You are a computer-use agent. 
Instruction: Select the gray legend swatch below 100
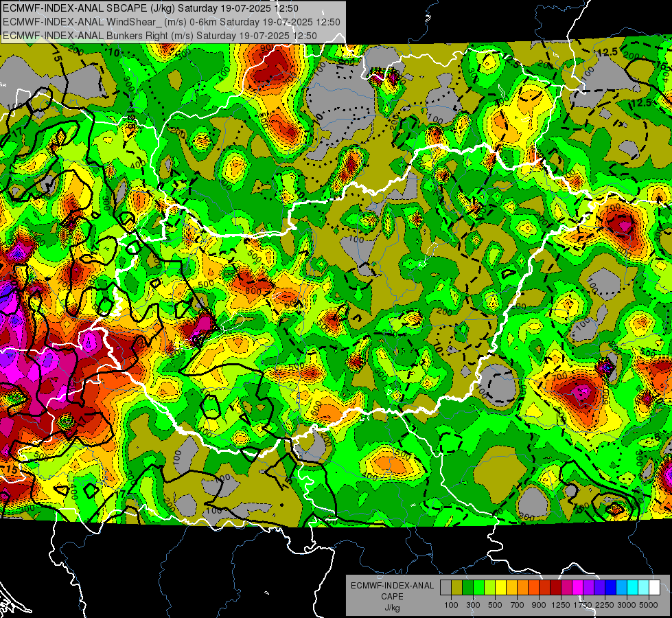click(x=445, y=588)
